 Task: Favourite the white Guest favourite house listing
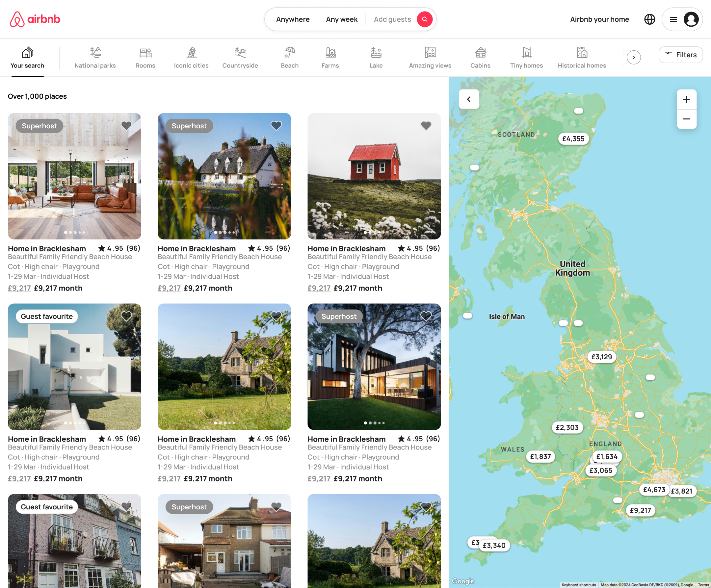126,316
